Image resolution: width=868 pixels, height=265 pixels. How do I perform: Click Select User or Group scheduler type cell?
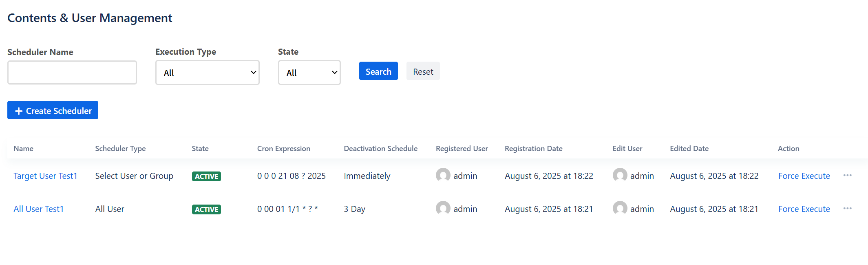134,176
